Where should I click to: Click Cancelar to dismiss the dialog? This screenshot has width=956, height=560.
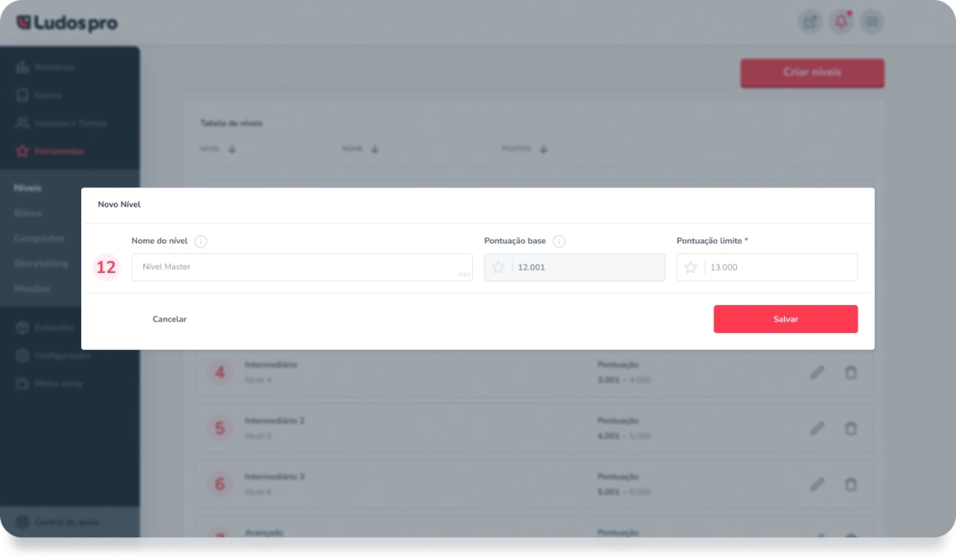[x=170, y=319]
